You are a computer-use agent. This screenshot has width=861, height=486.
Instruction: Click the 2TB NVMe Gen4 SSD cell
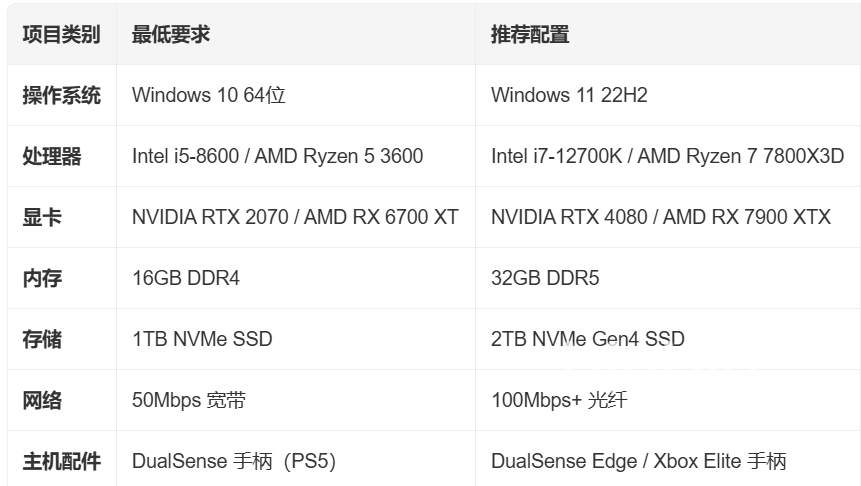click(668, 339)
